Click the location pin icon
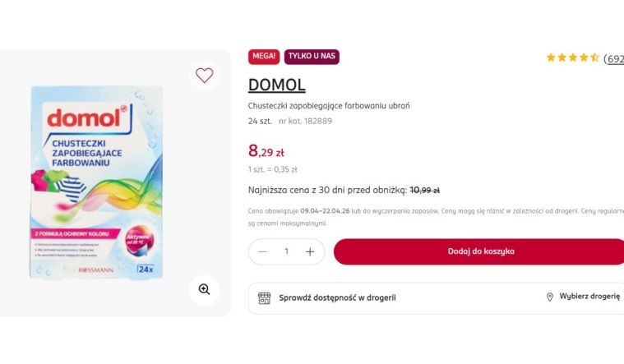Viewport: 624px width, 364px height. [x=550, y=297]
